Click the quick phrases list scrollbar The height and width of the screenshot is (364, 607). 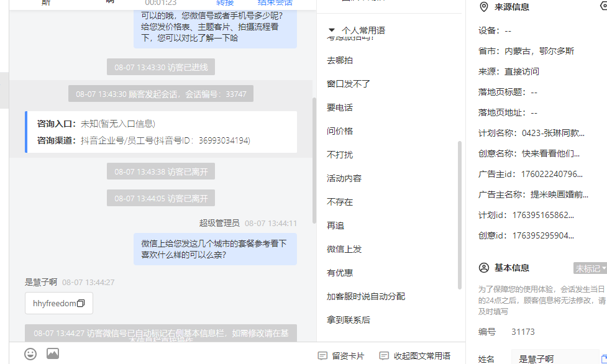pyautogui.click(x=460, y=215)
